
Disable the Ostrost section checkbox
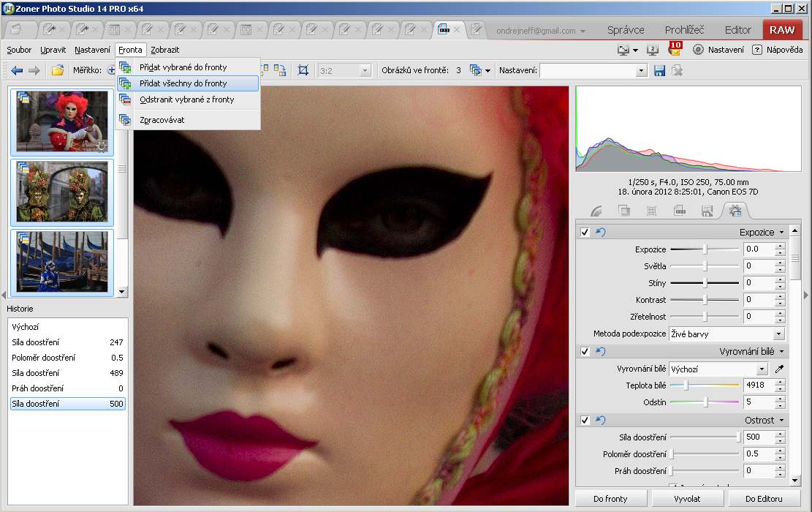click(585, 420)
